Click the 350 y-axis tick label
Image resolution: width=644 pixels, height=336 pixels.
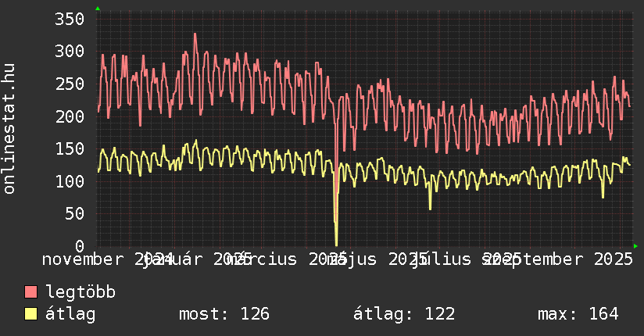(69, 19)
